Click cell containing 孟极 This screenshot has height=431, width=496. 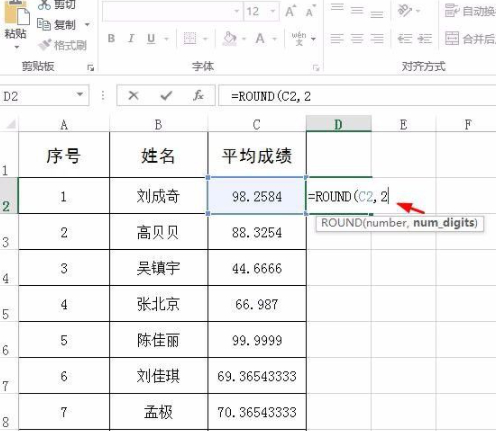[x=159, y=412]
